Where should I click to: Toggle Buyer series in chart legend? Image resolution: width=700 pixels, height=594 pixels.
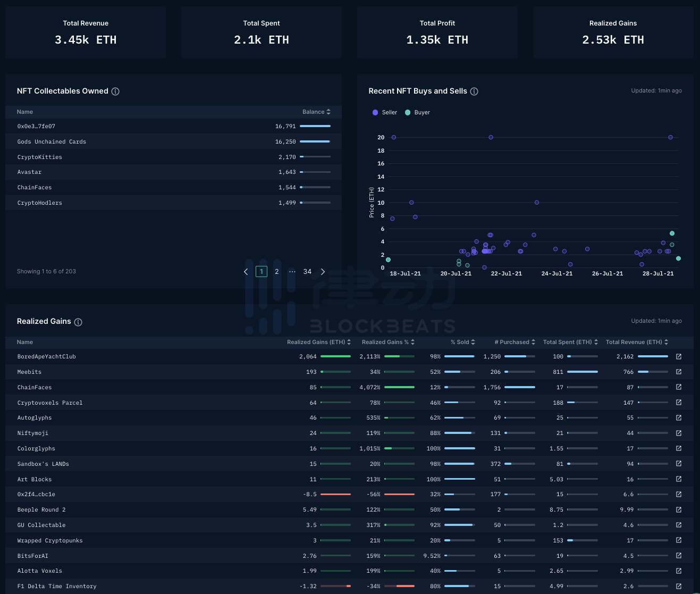(418, 113)
